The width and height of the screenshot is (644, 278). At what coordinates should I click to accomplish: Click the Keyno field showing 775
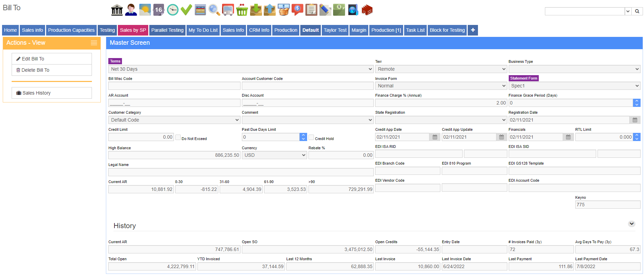click(x=608, y=205)
